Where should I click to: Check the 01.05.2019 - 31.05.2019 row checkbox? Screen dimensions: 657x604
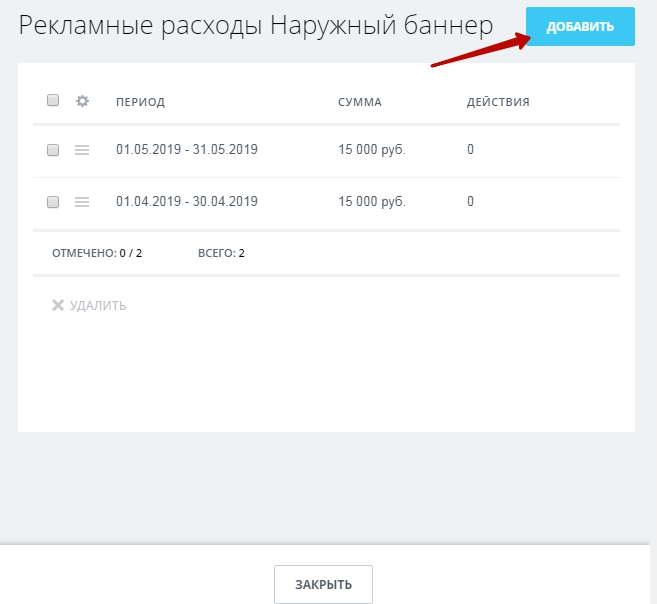click(x=53, y=150)
